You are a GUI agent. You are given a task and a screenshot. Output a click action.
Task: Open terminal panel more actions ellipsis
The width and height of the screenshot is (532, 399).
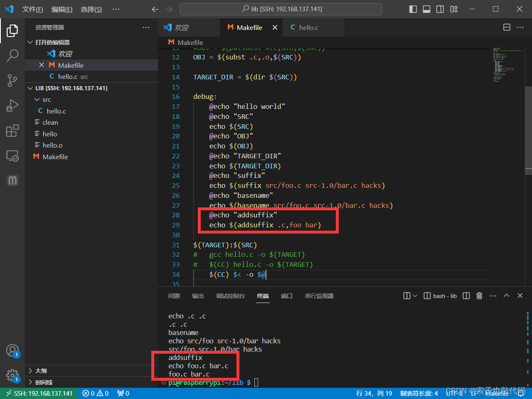tap(493, 296)
